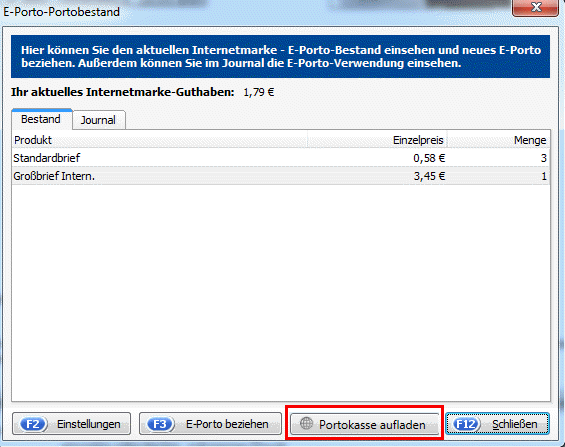Click the globe icon beside Portokasse aufladen
This screenshot has height=447, width=565.
click(306, 423)
